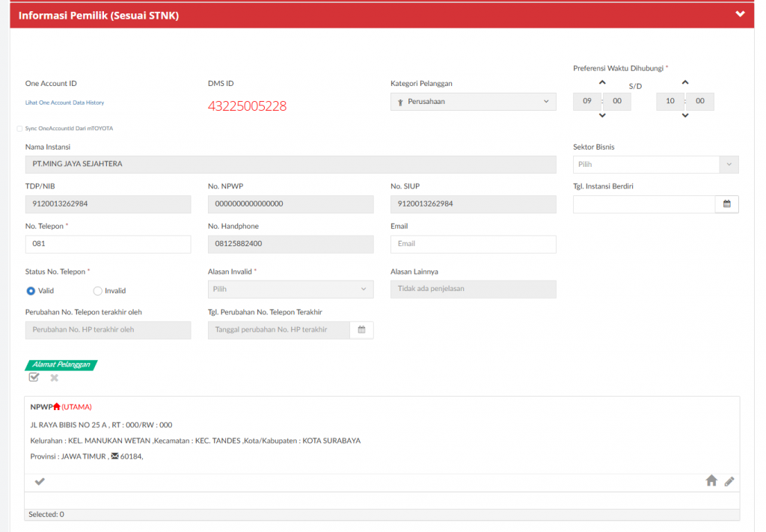Screen dimensions: 766x532
Task: Open the Alasan Invalid dropdown
Action: click(x=290, y=289)
